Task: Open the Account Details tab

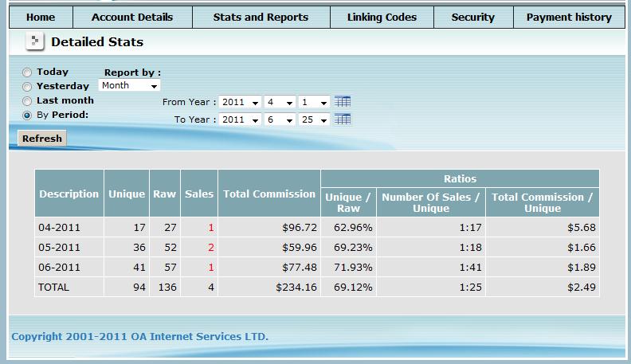Action: 132,18
